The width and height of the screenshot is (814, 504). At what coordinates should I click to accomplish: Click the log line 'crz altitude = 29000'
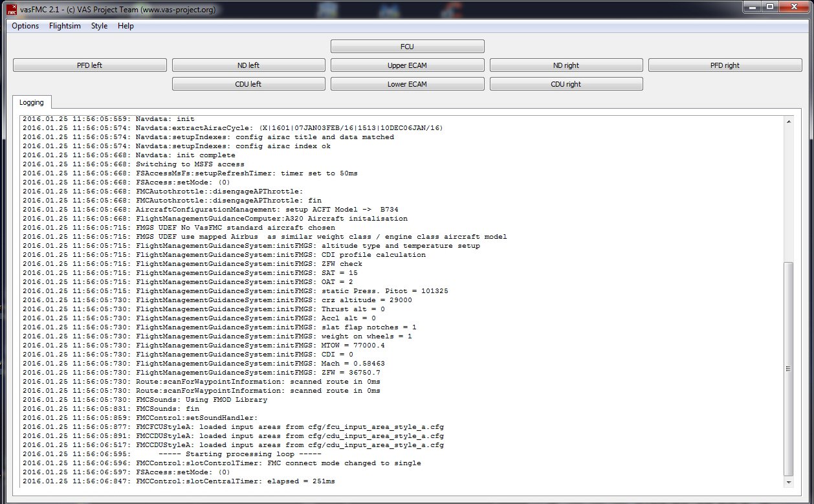coord(217,300)
